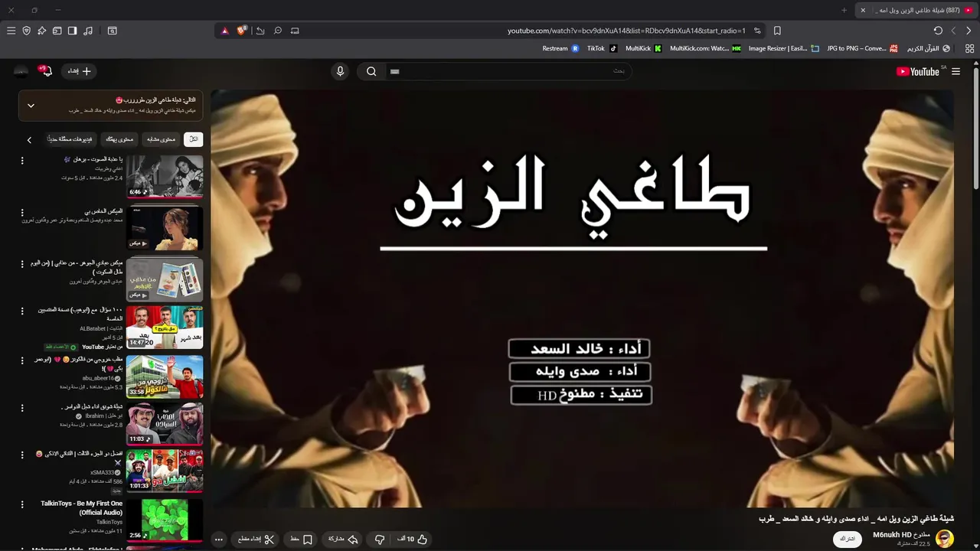Dislike the video with thumbs down
980x551 pixels.
pyautogui.click(x=379, y=539)
